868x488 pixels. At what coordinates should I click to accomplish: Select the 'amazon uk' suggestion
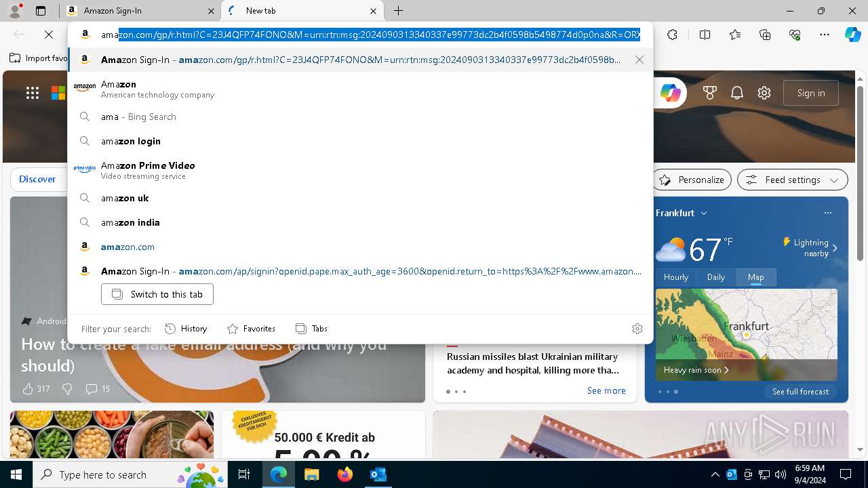click(360, 198)
